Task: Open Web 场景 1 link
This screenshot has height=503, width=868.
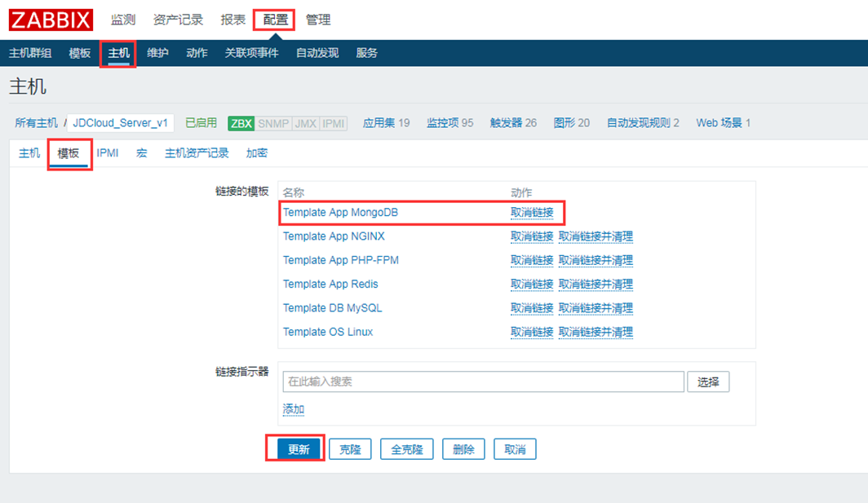Action: click(x=723, y=123)
